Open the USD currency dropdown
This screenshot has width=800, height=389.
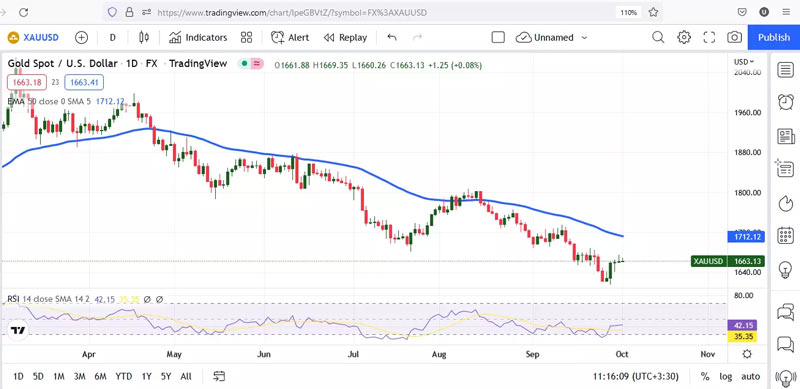(x=743, y=62)
